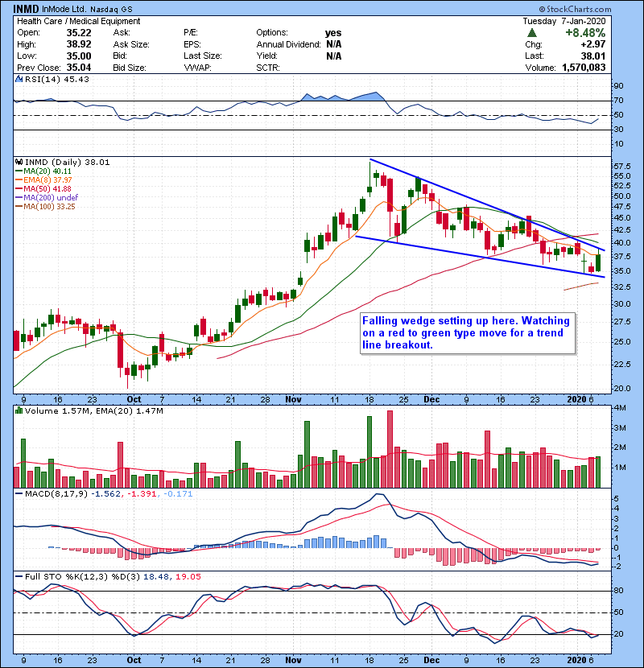
Task: Select the stochastic %D value 19.05
Action: point(188,577)
